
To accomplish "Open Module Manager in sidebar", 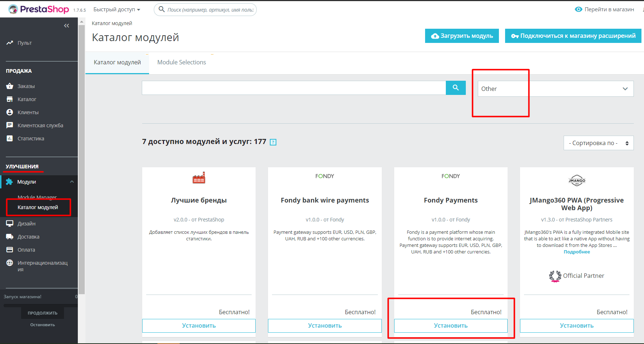I will tap(37, 197).
